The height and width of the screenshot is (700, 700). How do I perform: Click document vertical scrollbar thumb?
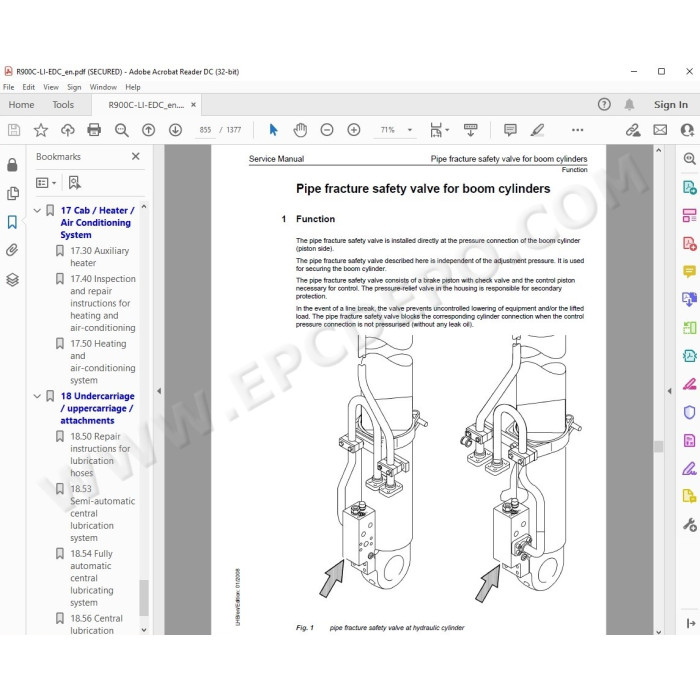(x=658, y=446)
